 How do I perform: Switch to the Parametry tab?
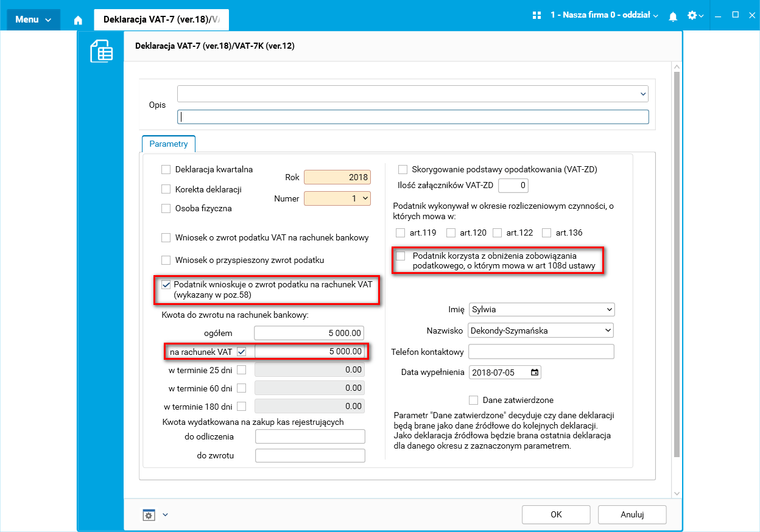(169, 144)
